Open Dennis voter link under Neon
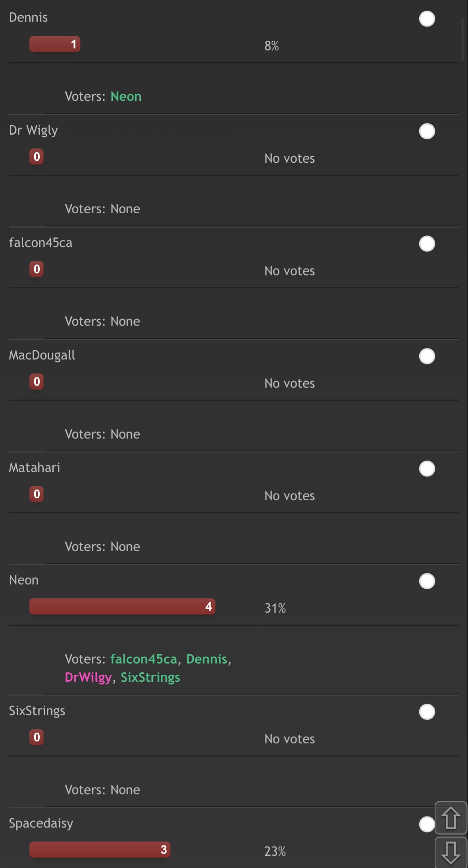This screenshot has width=468, height=868. pos(206,659)
